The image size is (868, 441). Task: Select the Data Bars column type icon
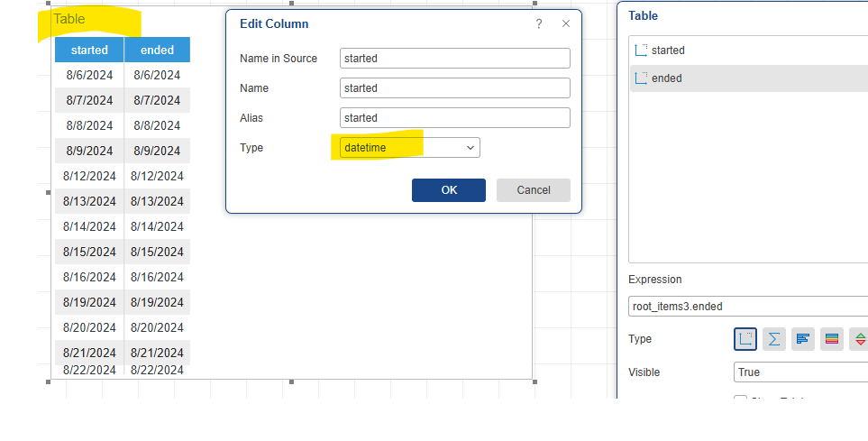(803, 339)
